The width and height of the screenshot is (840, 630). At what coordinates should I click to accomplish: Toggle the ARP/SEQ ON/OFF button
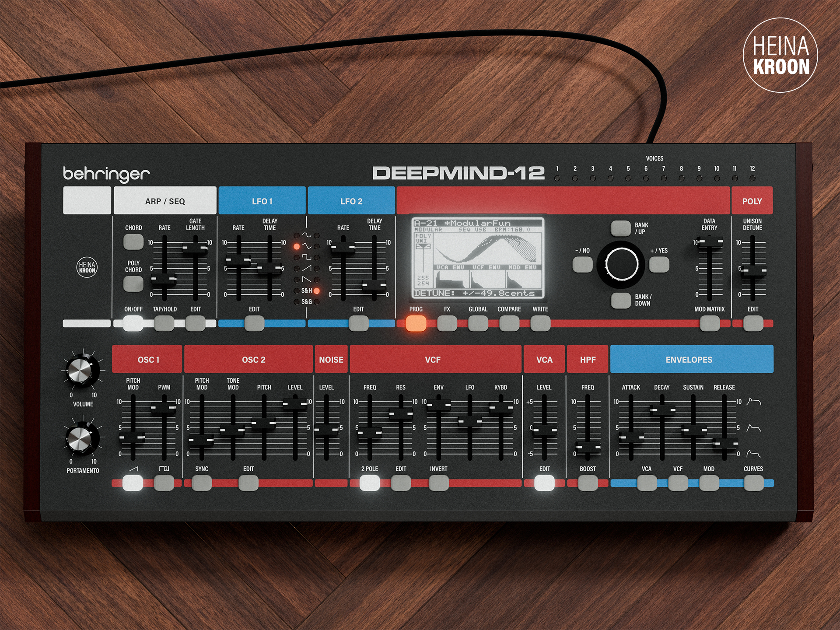pos(133,324)
